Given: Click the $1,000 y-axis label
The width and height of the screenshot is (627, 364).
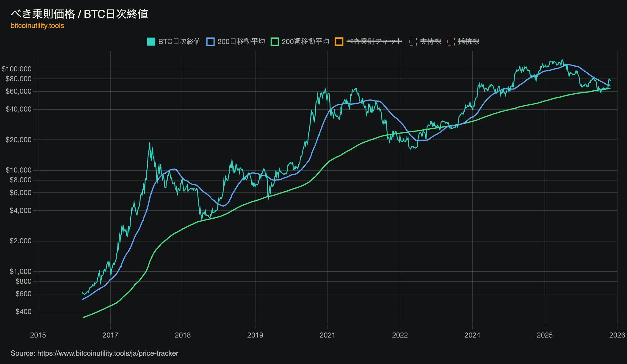Looking at the screenshot, I should coord(21,272).
